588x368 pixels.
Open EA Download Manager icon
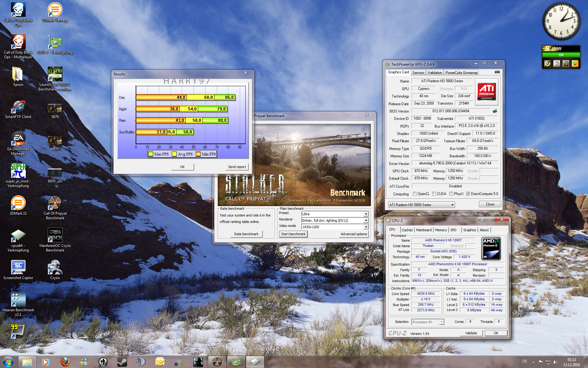pyautogui.click(x=18, y=143)
